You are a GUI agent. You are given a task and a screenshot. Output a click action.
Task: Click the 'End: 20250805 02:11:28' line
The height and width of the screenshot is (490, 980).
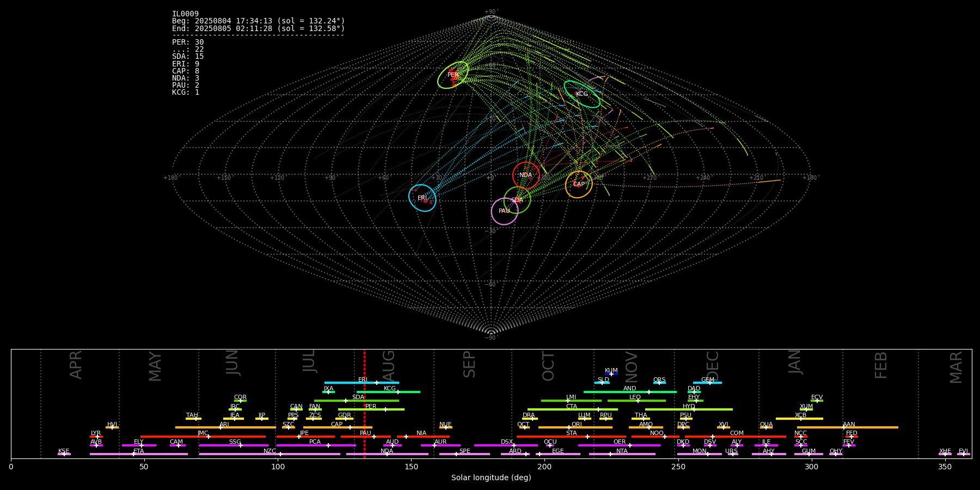coord(259,28)
